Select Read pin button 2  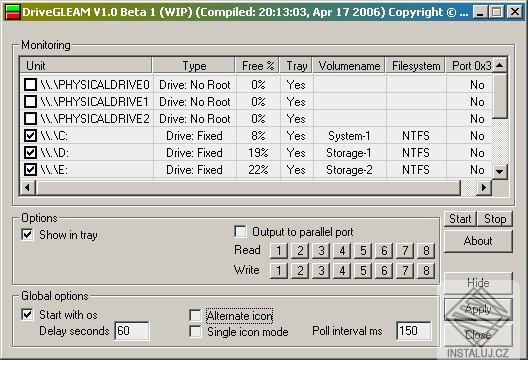(300, 251)
